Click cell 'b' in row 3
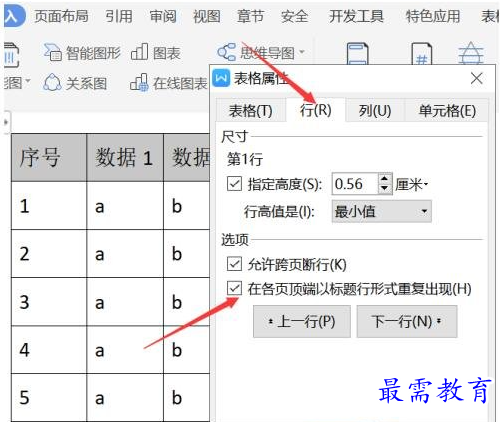The height and width of the screenshot is (422, 500). (187, 302)
